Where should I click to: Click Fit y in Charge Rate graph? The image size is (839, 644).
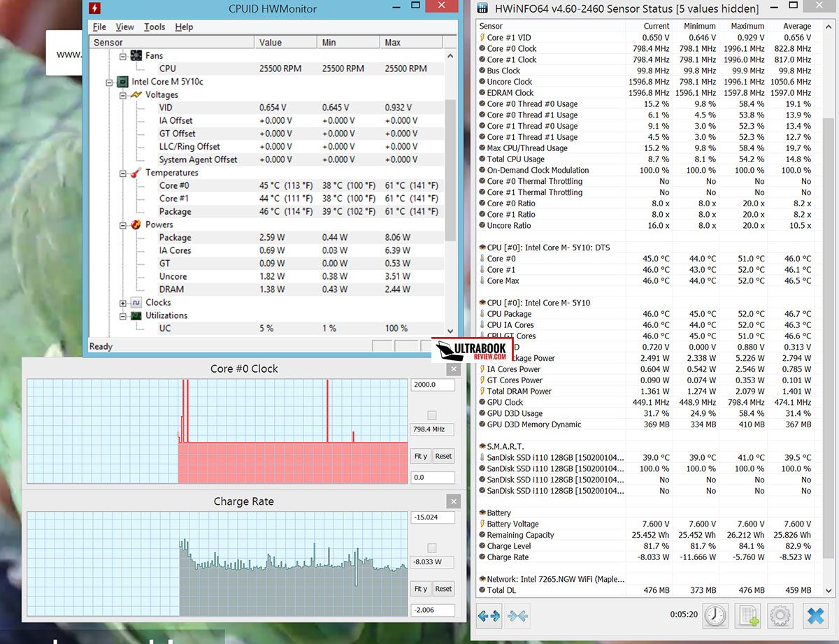(420, 589)
